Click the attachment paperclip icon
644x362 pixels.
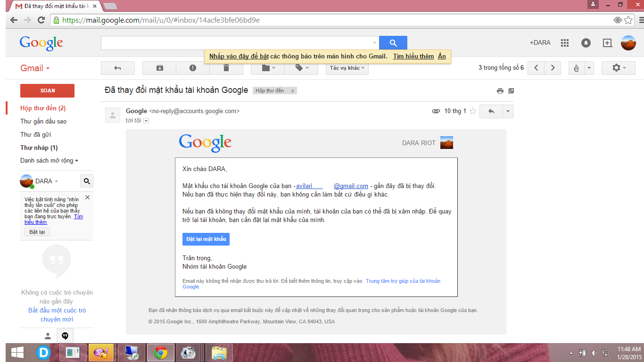coord(436,111)
